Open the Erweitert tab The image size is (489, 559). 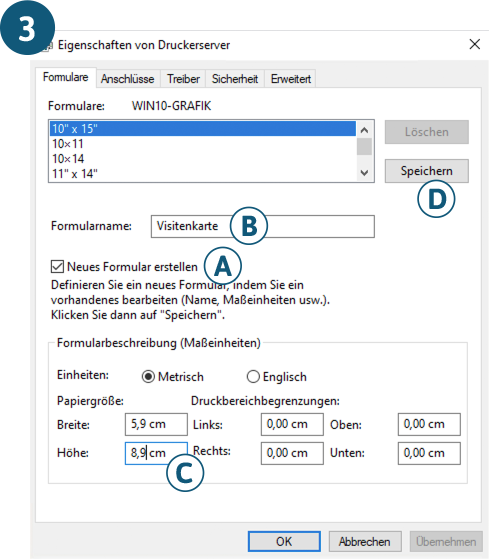[290, 78]
